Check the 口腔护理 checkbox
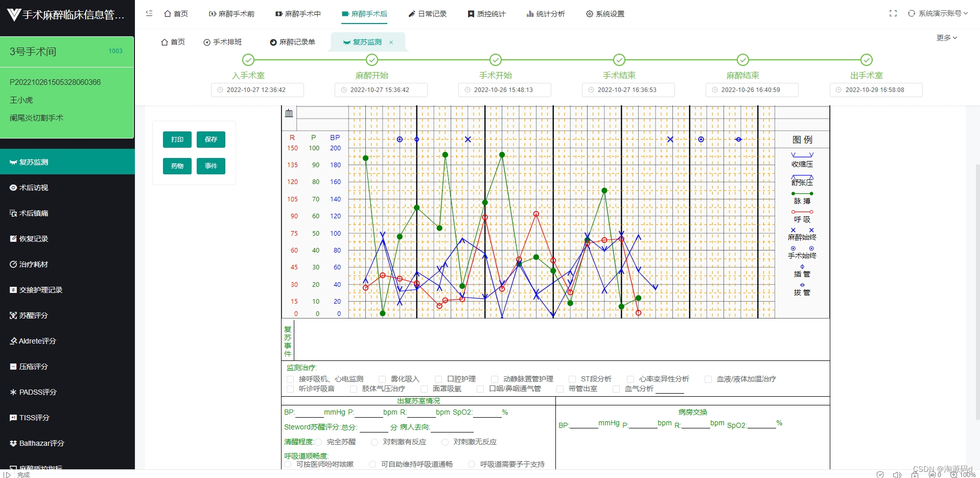This screenshot has height=478, width=980. pyautogui.click(x=438, y=379)
